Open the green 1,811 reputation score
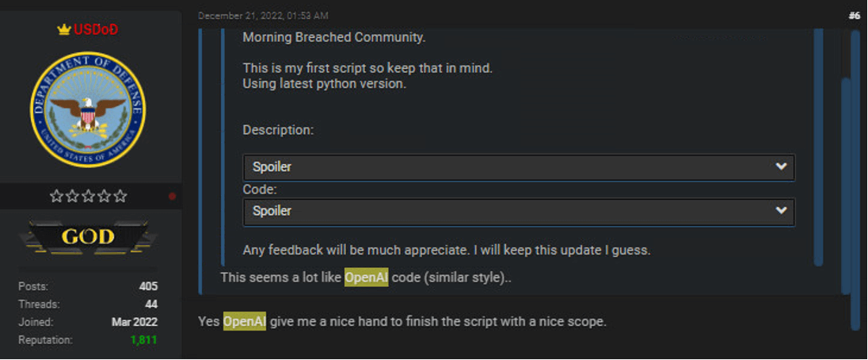This screenshot has height=360, width=868. point(143,339)
